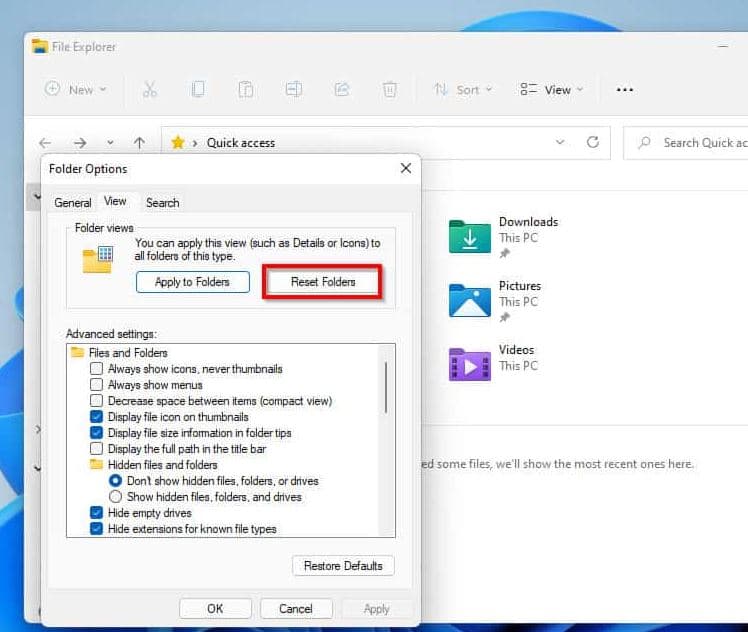Click the Quick access address bar text
Image resolution: width=748 pixels, height=632 pixels.
coord(241,143)
